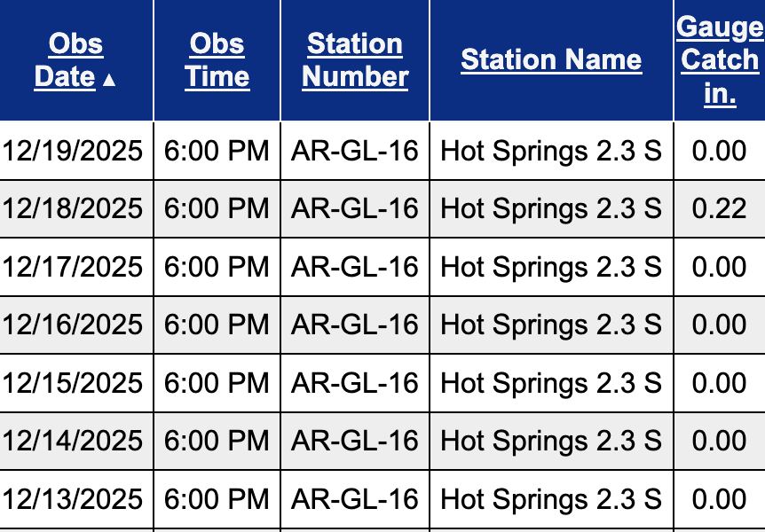This screenshot has width=765, height=532.
Task: Select the 0.22 gauge catch value
Action: 719,208
